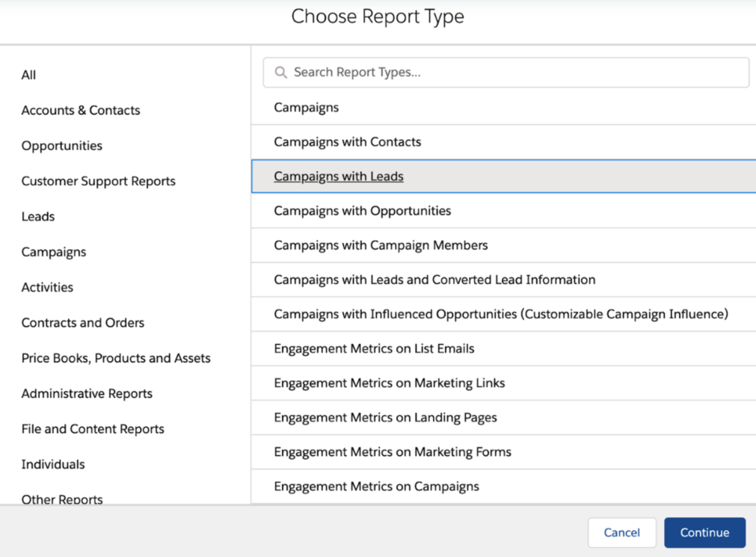
Task: Select Engagement Metrics on List Emails
Action: pyautogui.click(x=503, y=348)
